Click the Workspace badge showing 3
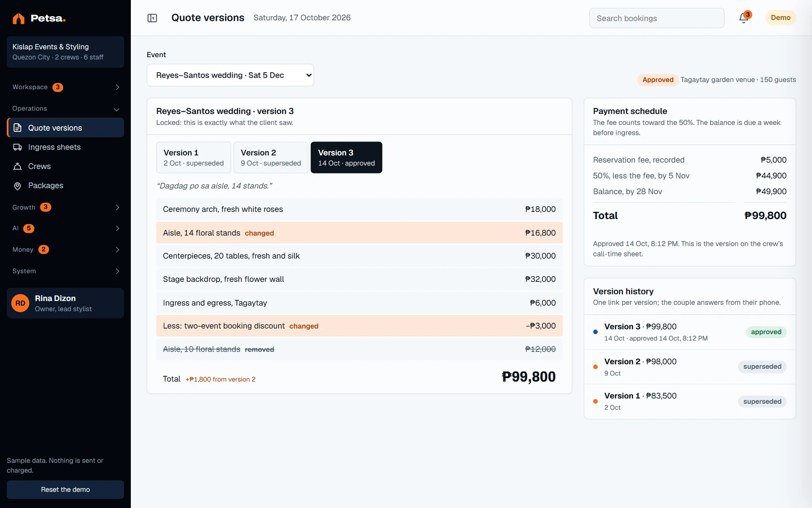 coord(58,87)
